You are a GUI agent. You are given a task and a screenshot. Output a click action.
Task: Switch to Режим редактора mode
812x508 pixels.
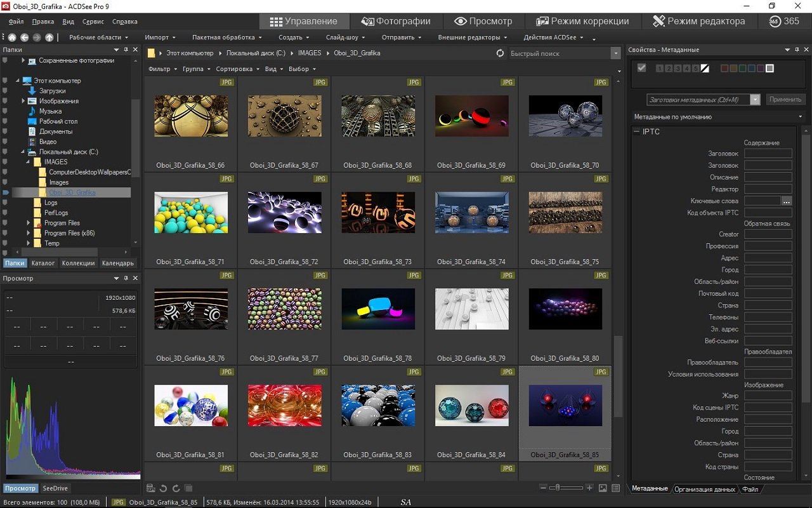(x=698, y=21)
